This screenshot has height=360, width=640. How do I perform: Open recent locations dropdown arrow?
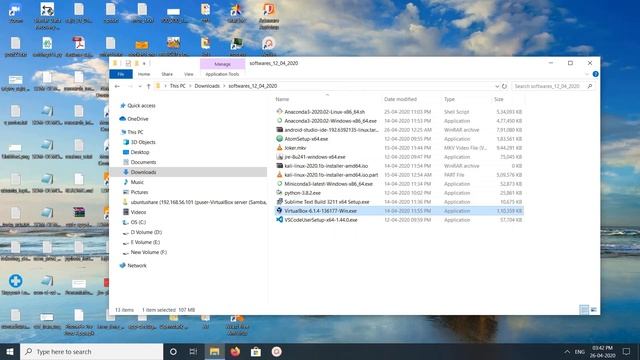tap(140, 86)
